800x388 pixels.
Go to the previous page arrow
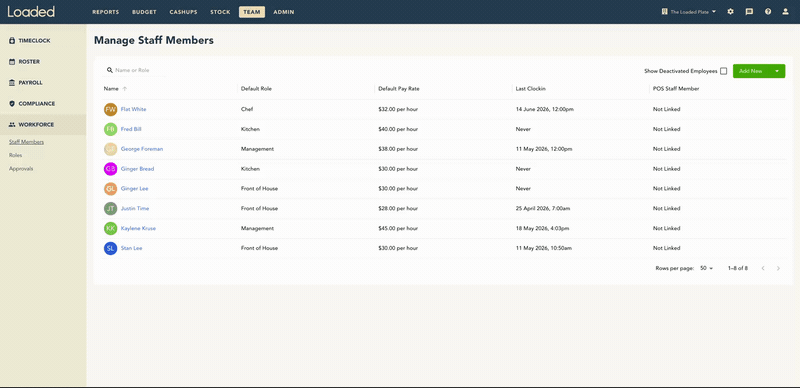tap(763, 268)
